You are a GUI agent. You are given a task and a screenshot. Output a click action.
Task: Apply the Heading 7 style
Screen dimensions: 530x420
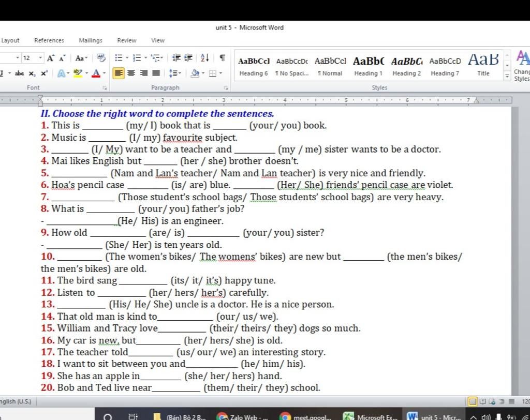tap(445, 66)
